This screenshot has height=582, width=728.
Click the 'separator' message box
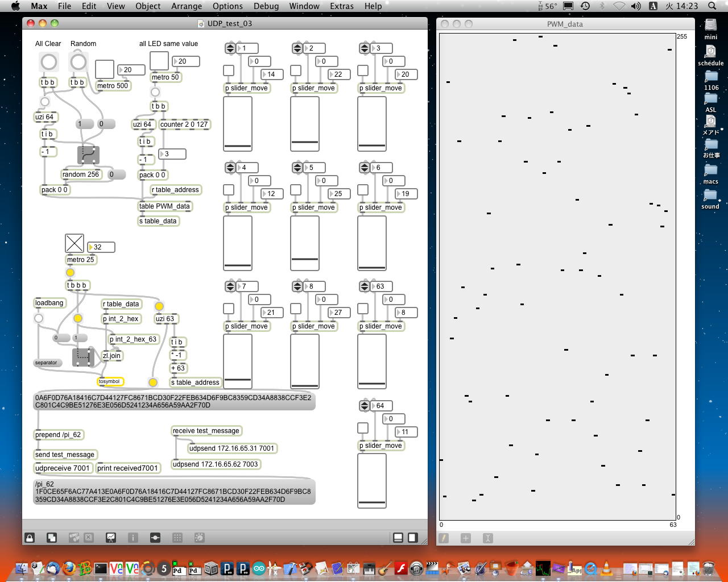coord(47,363)
